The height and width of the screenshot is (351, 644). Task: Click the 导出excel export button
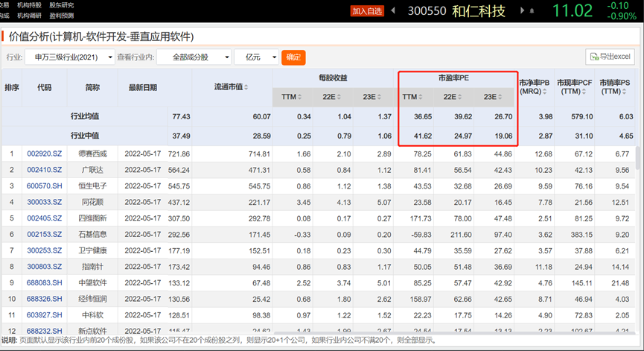(x=610, y=57)
